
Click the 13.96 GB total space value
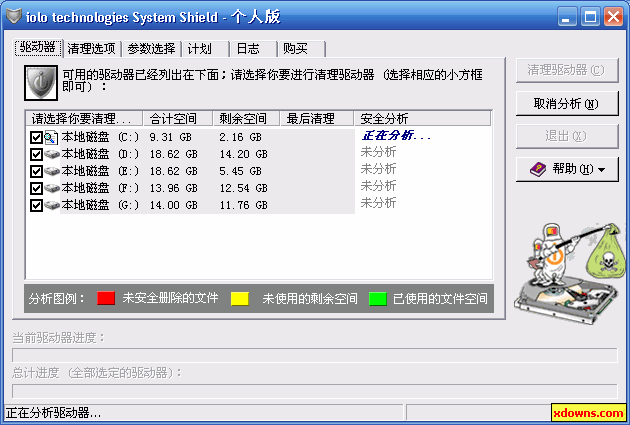click(174, 188)
